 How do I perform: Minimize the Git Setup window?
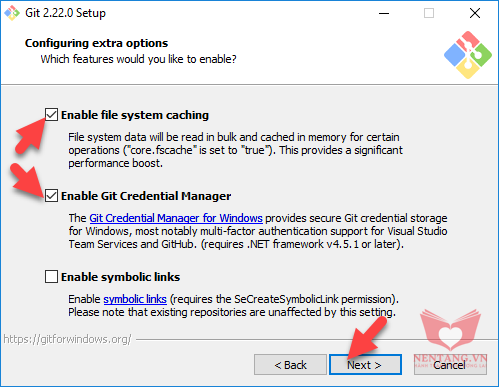click(x=384, y=13)
